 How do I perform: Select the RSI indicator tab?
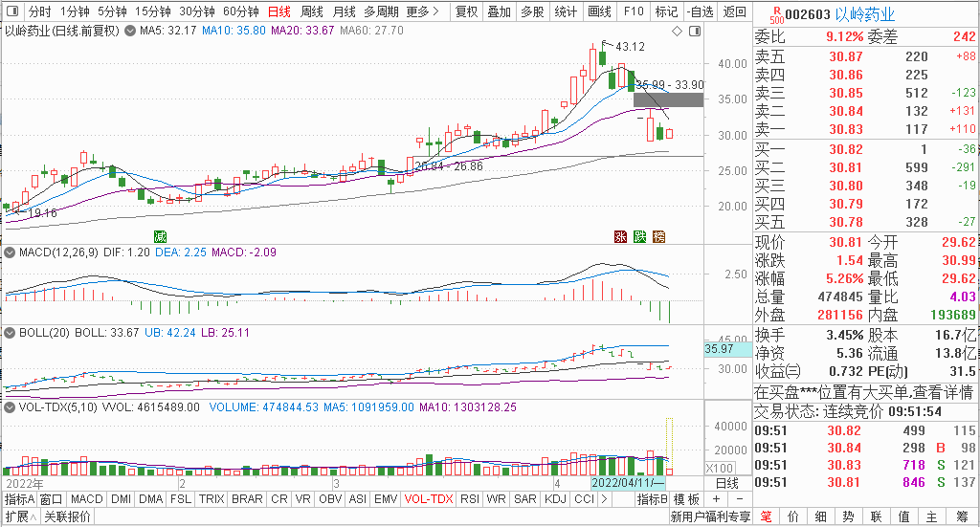click(x=469, y=499)
